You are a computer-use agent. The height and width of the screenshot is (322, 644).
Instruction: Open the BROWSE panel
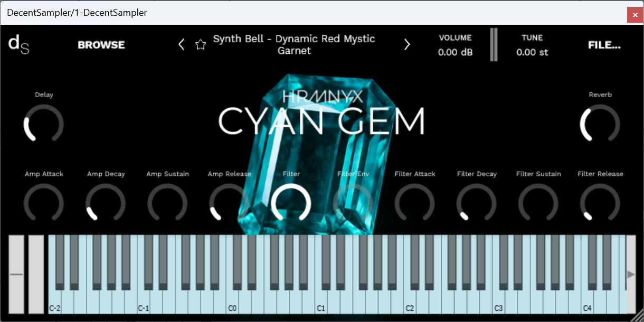(101, 45)
